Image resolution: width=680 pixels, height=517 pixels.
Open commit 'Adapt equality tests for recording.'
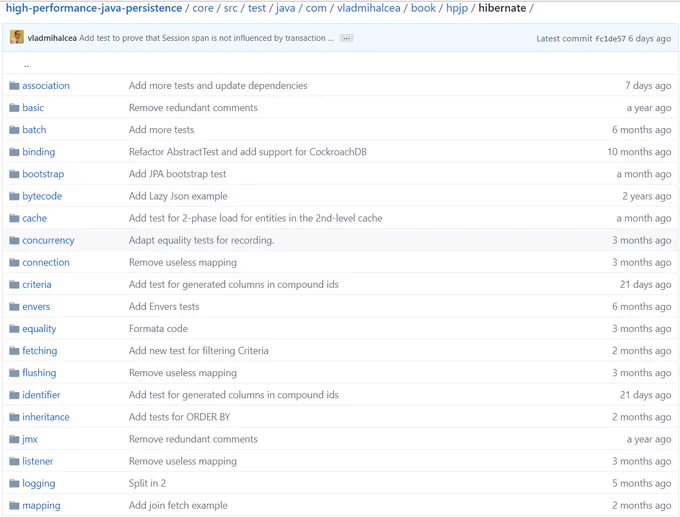pos(201,240)
